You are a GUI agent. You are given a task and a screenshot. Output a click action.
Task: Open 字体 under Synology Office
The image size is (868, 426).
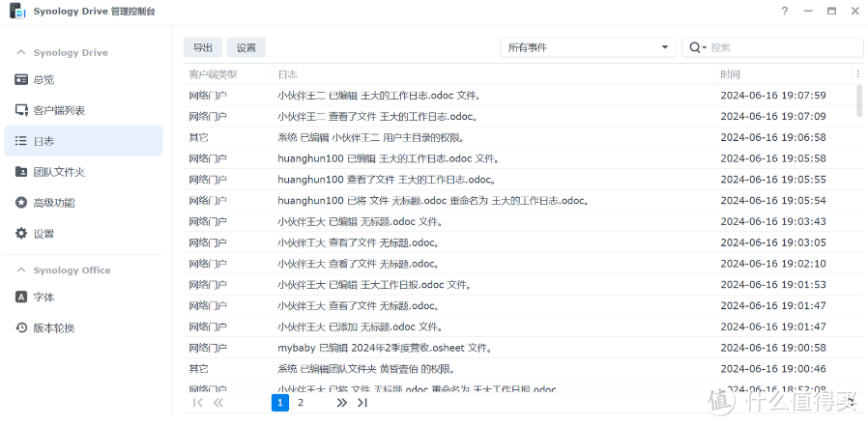coord(83,298)
